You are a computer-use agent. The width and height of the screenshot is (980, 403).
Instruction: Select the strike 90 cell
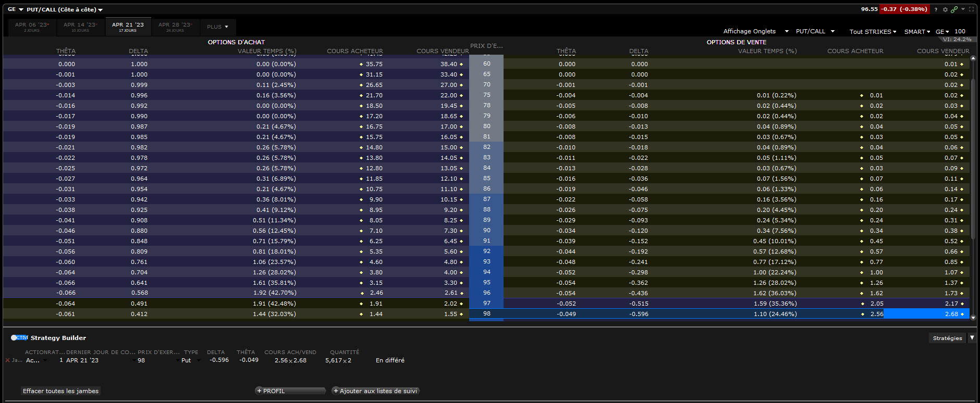486,230
